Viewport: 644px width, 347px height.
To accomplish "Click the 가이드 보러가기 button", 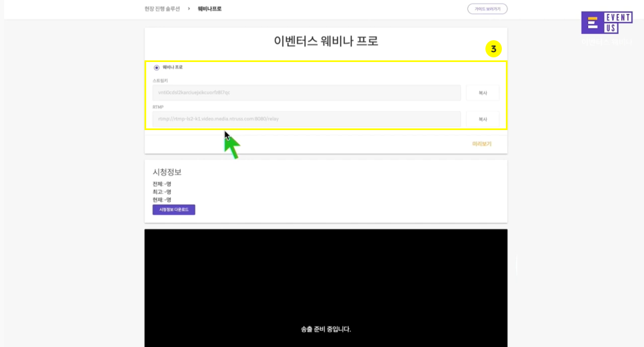I will coord(487,9).
